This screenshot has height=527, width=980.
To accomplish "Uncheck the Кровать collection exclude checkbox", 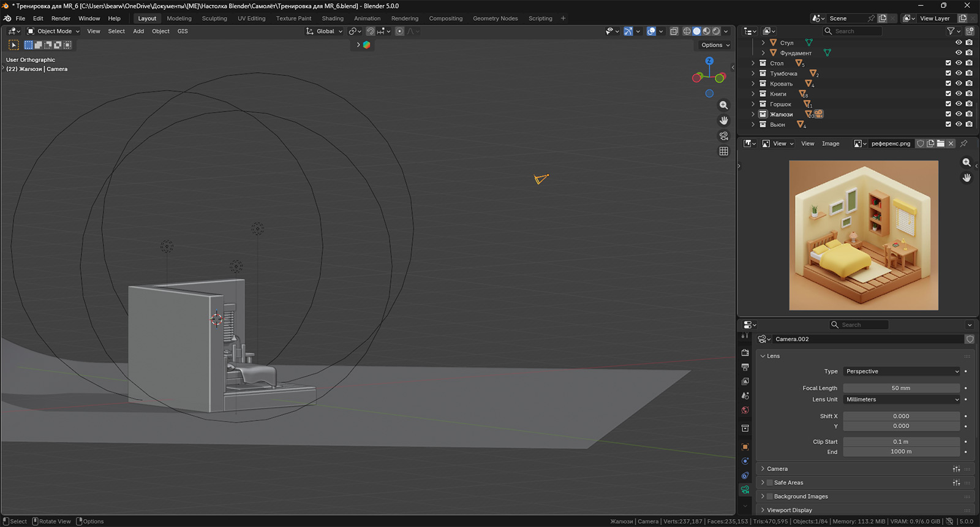I will [x=948, y=83].
